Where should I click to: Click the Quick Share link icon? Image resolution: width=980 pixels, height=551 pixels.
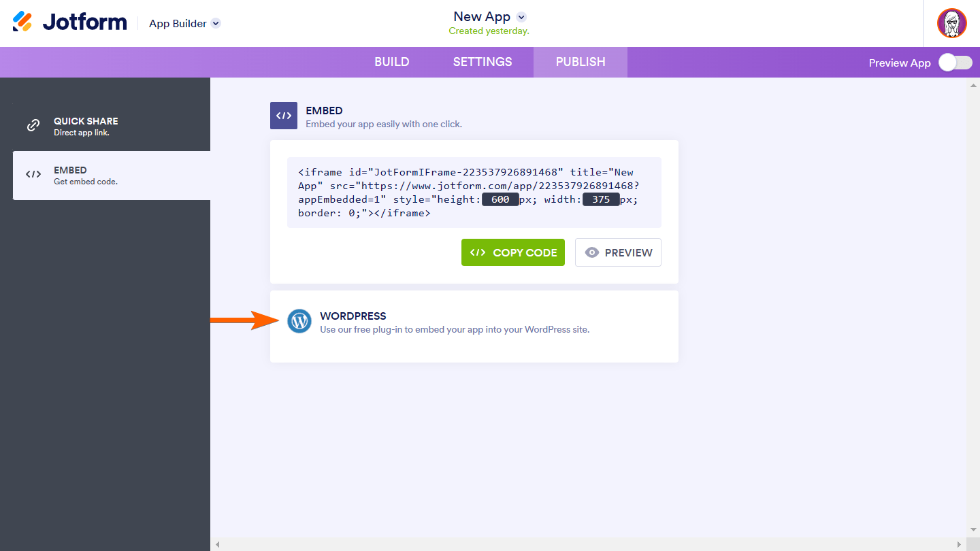(33, 126)
